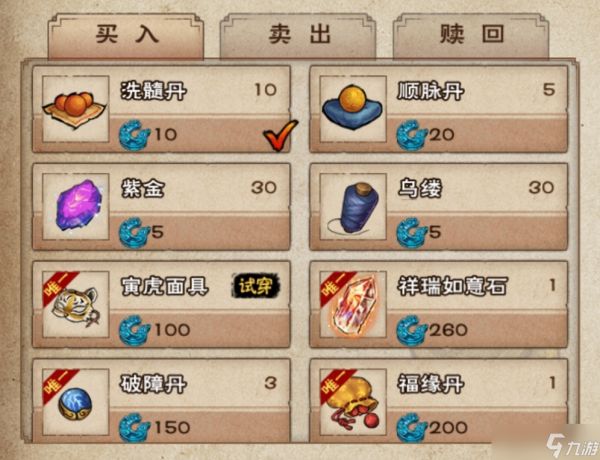Click the 200 price on 福缘丹
600x460 pixels.
click(448, 428)
